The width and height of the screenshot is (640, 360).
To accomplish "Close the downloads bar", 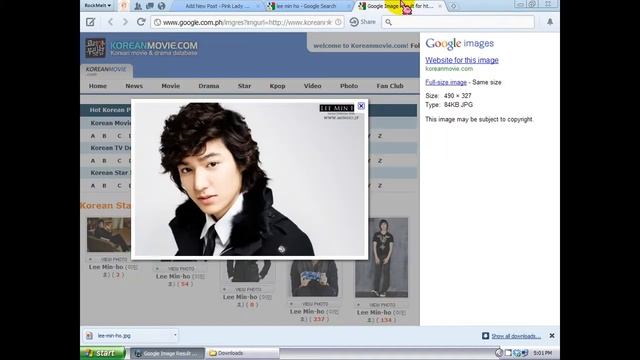I will click(x=552, y=336).
